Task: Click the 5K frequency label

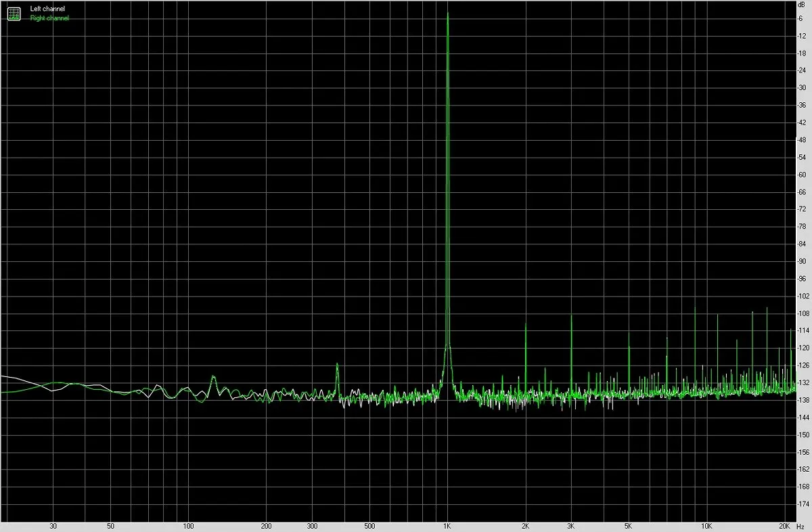Action: click(x=629, y=526)
